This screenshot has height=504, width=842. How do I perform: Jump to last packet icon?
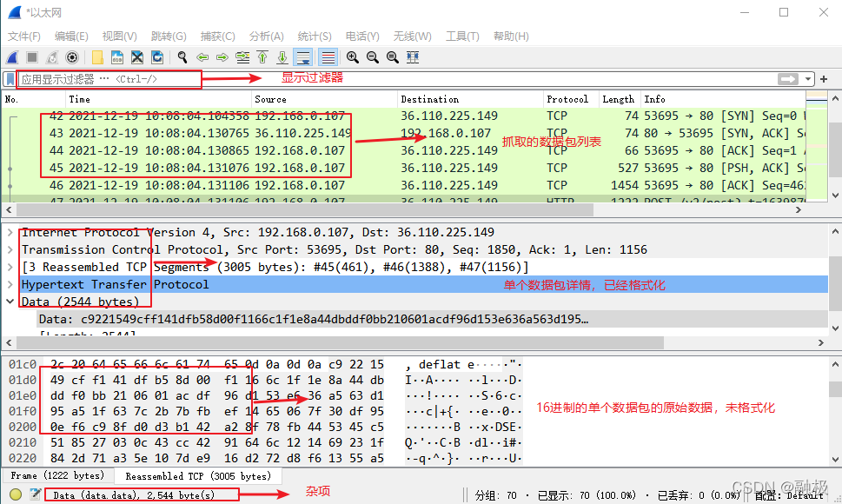click(282, 57)
